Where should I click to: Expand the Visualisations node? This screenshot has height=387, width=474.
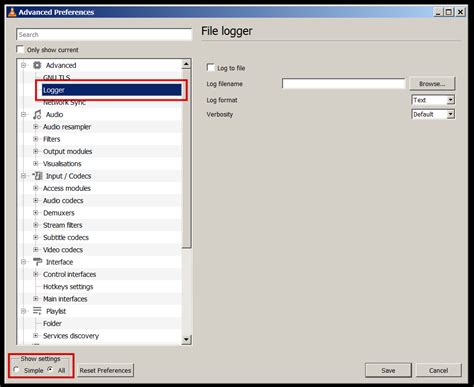[x=36, y=164]
